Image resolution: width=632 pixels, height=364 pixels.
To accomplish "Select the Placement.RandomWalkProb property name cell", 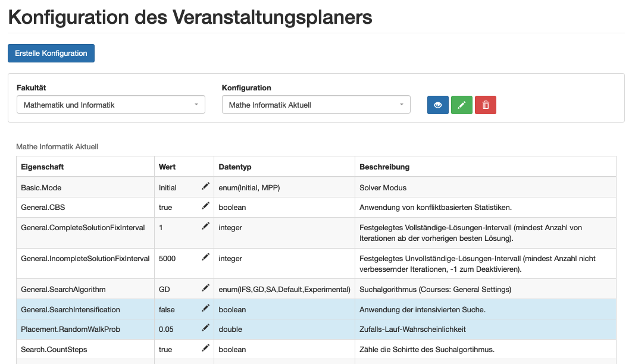I will pos(70,330).
